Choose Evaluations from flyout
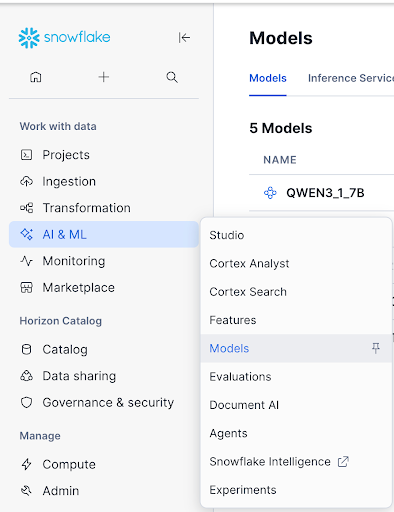 [x=296, y=377]
